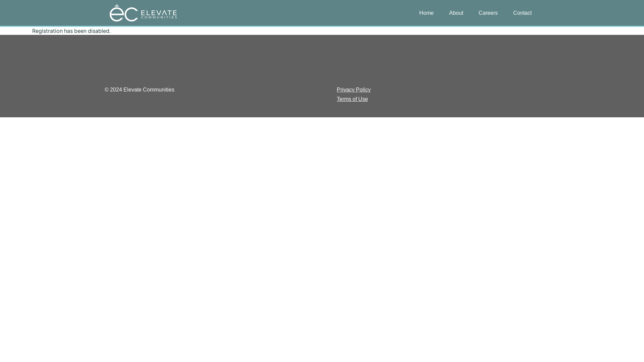Click 'Registration has been disabled.' message text
Image resolution: width=644 pixels, height=362 pixels.
(x=71, y=31)
